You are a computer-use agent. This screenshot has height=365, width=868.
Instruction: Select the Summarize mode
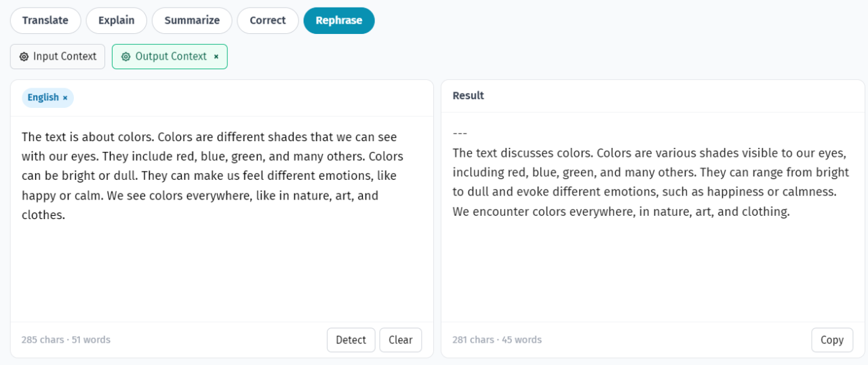tap(192, 20)
